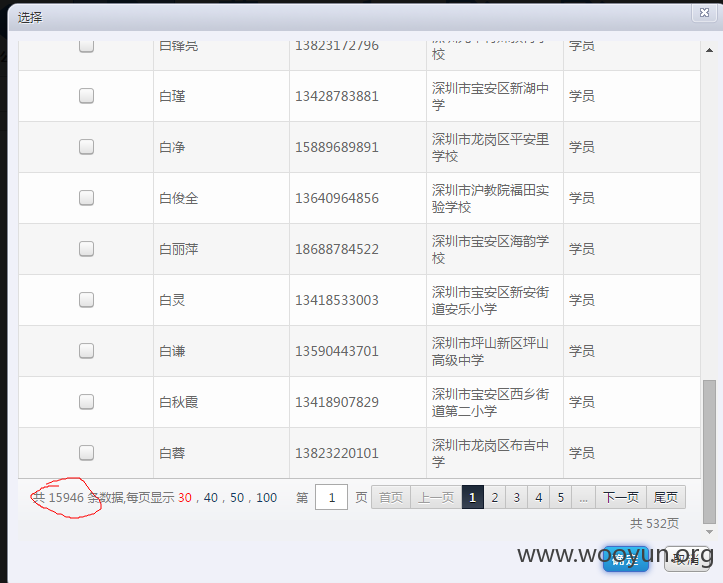Click the 上一页 previous page button
The width and height of the screenshot is (723, 583).
pos(436,497)
